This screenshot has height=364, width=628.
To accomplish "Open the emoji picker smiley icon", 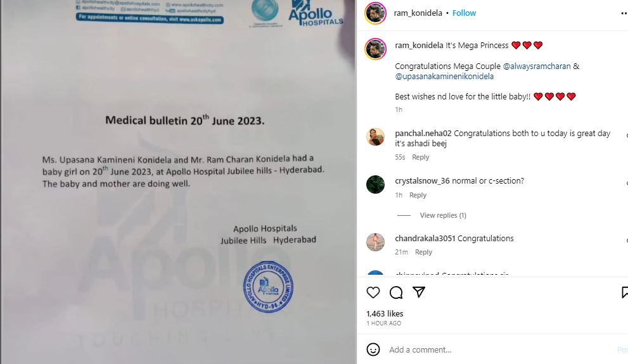I will (373, 349).
